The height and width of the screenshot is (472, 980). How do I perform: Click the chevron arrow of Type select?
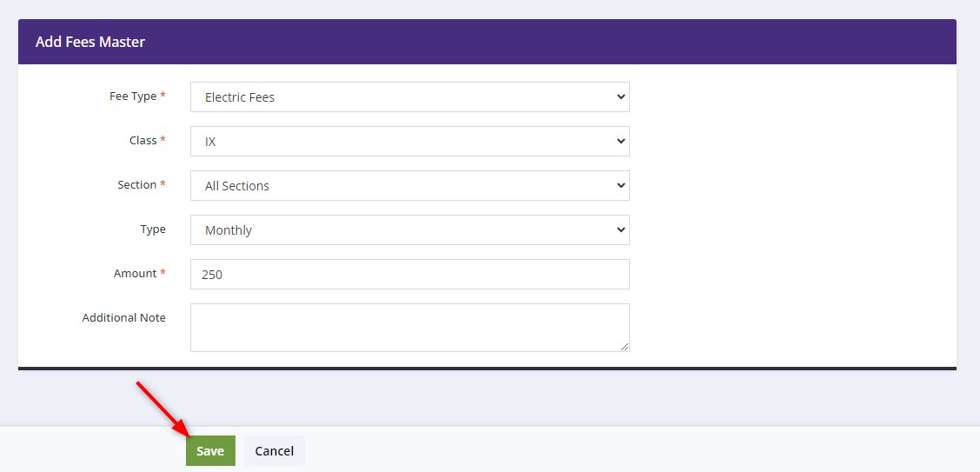click(620, 230)
